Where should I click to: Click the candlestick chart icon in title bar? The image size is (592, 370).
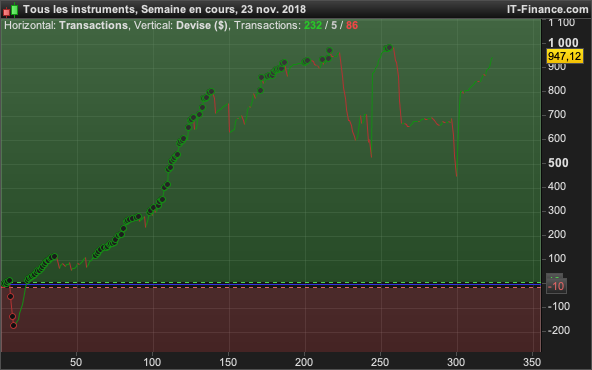click(11, 10)
